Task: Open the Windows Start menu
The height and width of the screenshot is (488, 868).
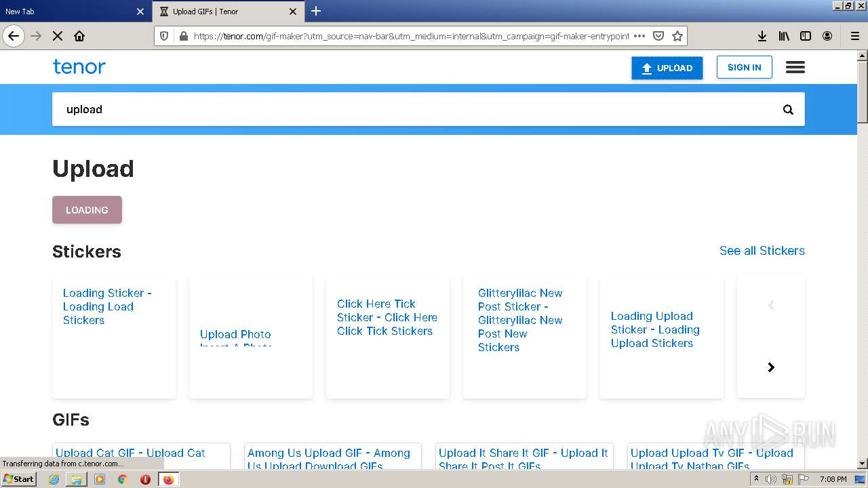Action: (x=19, y=479)
